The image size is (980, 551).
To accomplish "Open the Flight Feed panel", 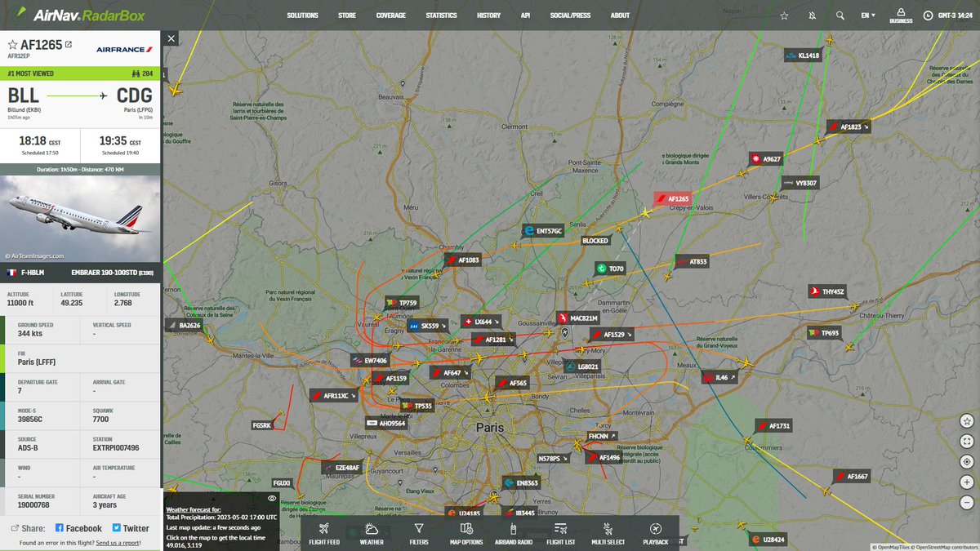I will (324, 533).
